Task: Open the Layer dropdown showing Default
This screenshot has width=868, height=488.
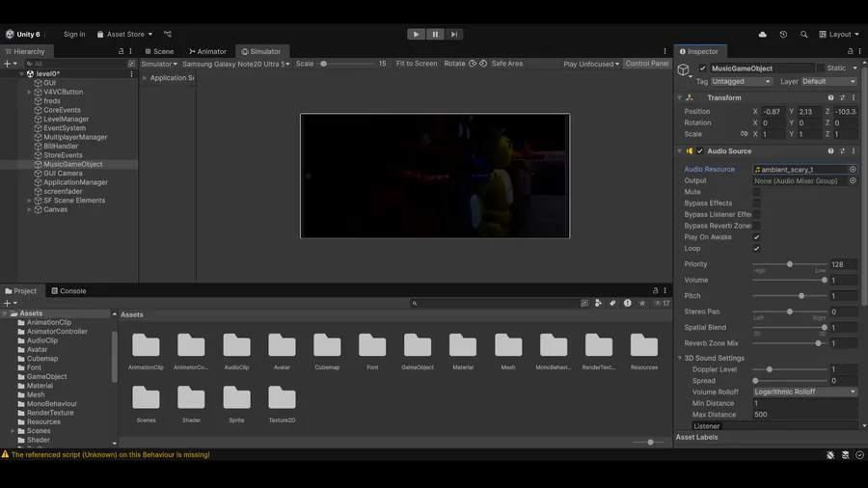Action: (828, 81)
